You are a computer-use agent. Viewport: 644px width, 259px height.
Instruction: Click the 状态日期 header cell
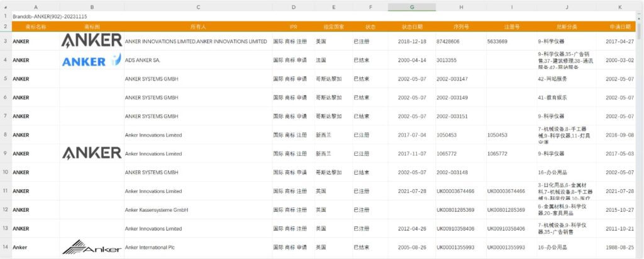(x=411, y=27)
